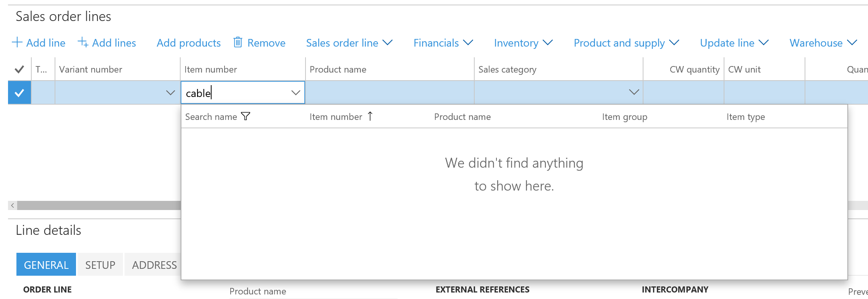Expand Product and supply menu

[626, 43]
